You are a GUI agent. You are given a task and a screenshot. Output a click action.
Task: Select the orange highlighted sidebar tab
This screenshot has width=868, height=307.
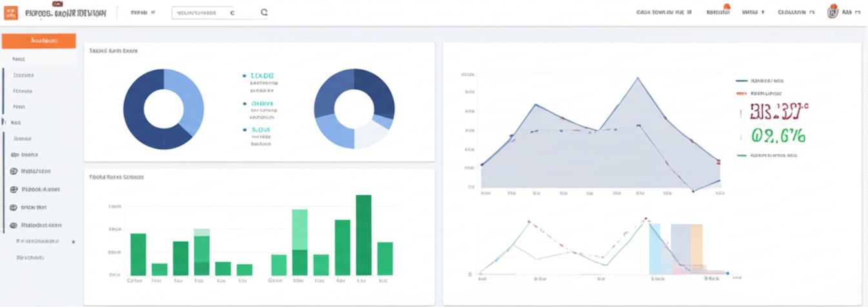pos(39,41)
